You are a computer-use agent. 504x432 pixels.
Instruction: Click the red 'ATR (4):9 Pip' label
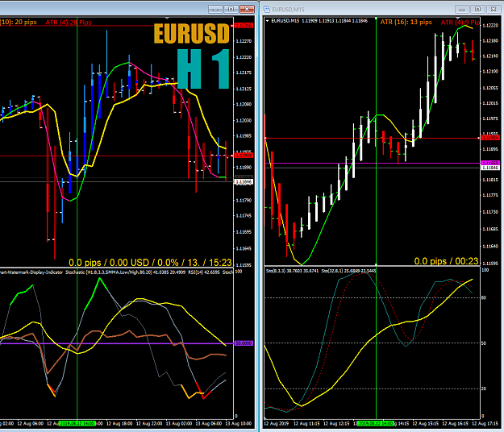460,22
